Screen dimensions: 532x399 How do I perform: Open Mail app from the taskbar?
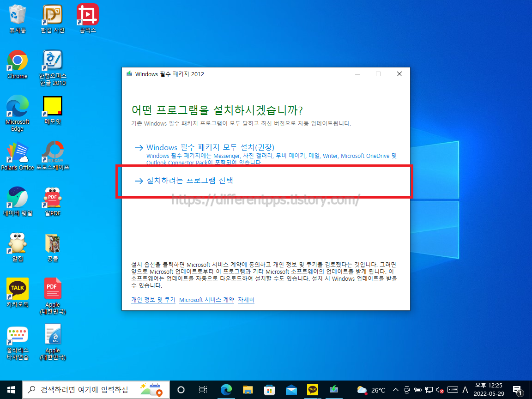pos(291,390)
